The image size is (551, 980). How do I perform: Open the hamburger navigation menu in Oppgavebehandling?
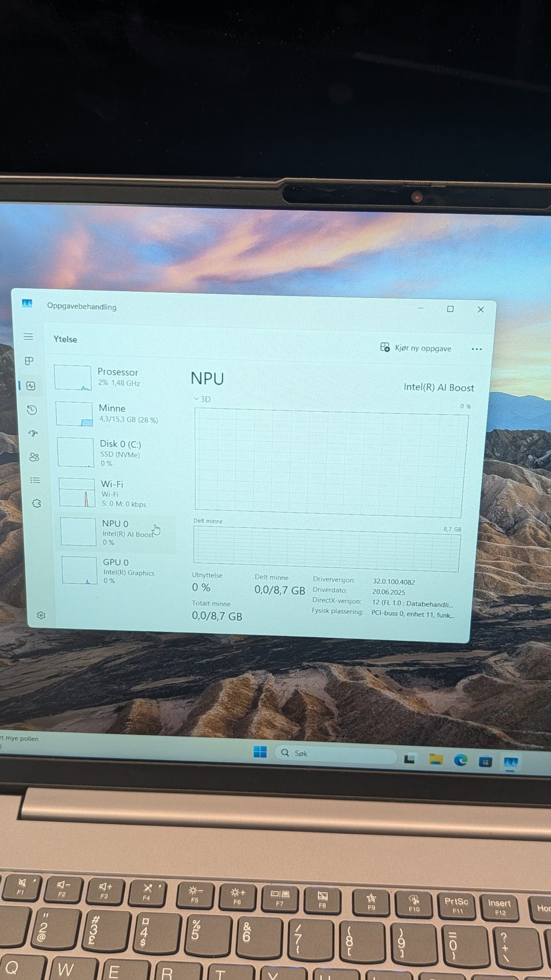coord(28,337)
